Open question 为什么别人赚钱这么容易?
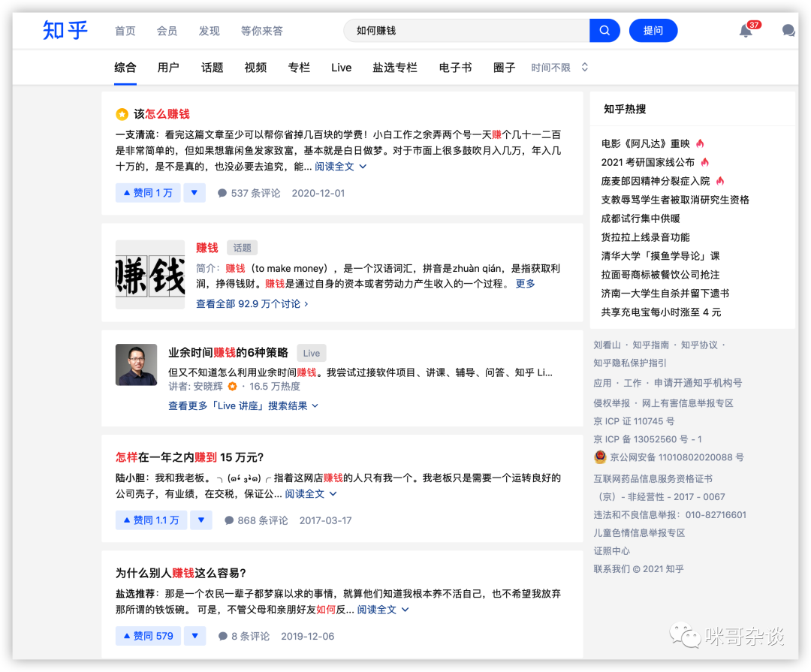The width and height of the screenshot is (811, 672). point(181,573)
